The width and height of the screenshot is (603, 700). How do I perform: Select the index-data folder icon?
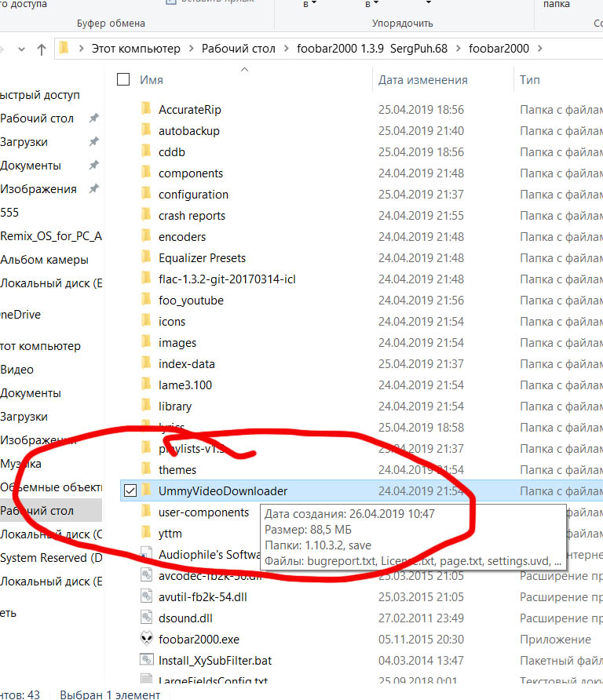pyautogui.click(x=146, y=363)
